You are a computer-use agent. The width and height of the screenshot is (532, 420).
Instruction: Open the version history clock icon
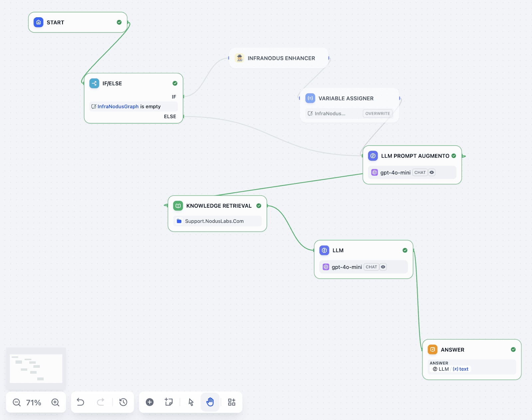coord(123,402)
